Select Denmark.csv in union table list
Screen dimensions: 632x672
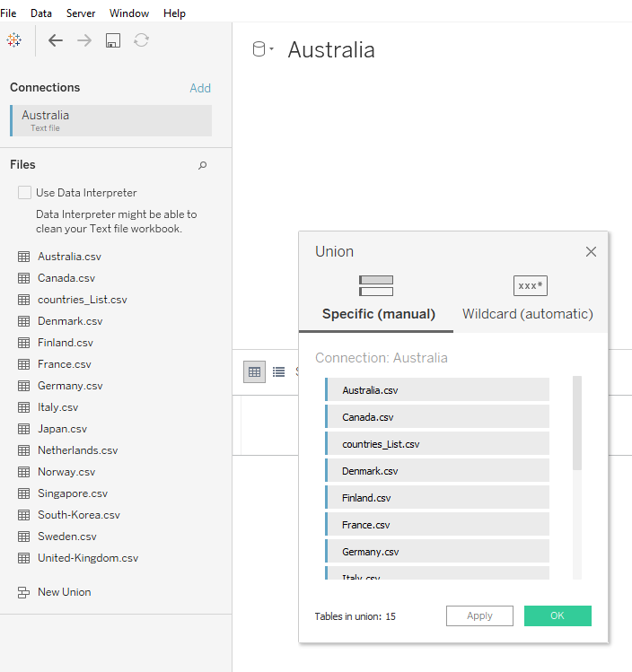(x=437, y=471)
